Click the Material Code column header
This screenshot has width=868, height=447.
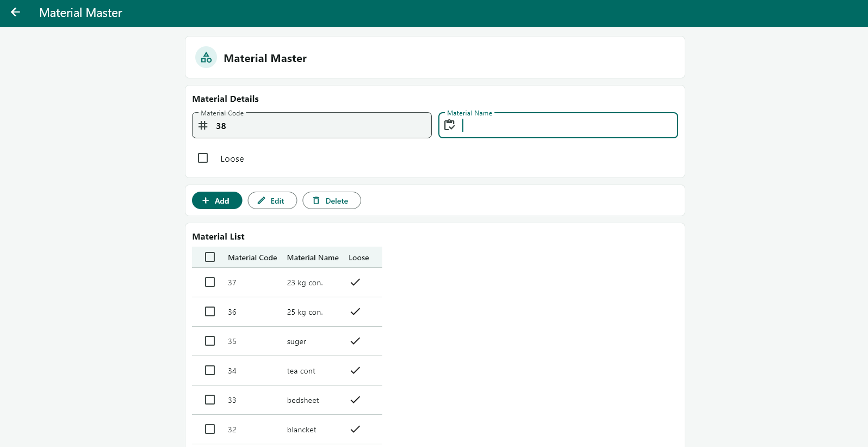252,258
